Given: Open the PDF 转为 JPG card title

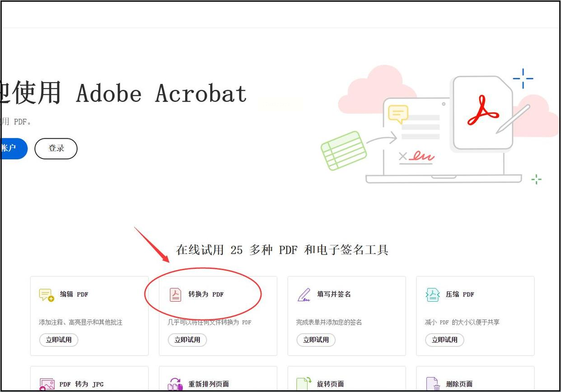Looking at the screenshot, I should tap(82, 384).
